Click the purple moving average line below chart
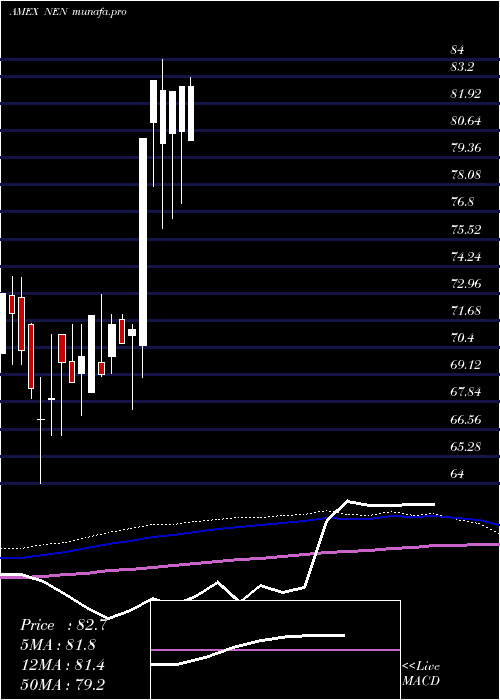The height and width of the screenshot is (700, 500). [250, 561]
